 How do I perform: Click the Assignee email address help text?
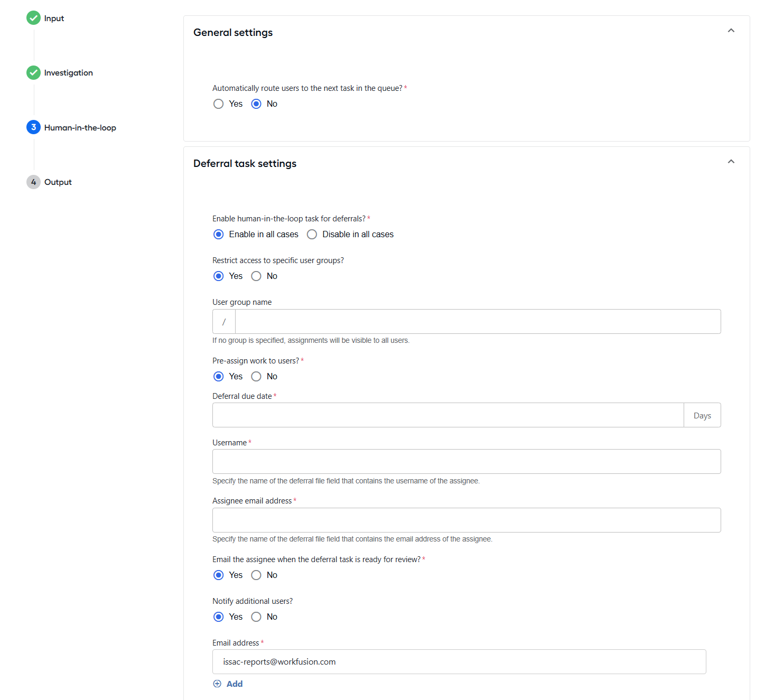[x=352, y=539]
